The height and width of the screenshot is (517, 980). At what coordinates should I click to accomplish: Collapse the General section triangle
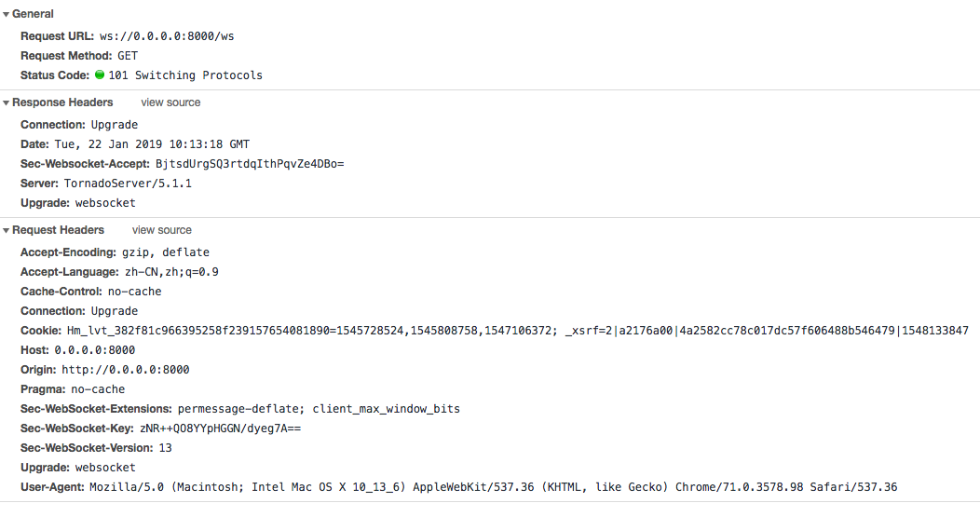pos(6,14)
